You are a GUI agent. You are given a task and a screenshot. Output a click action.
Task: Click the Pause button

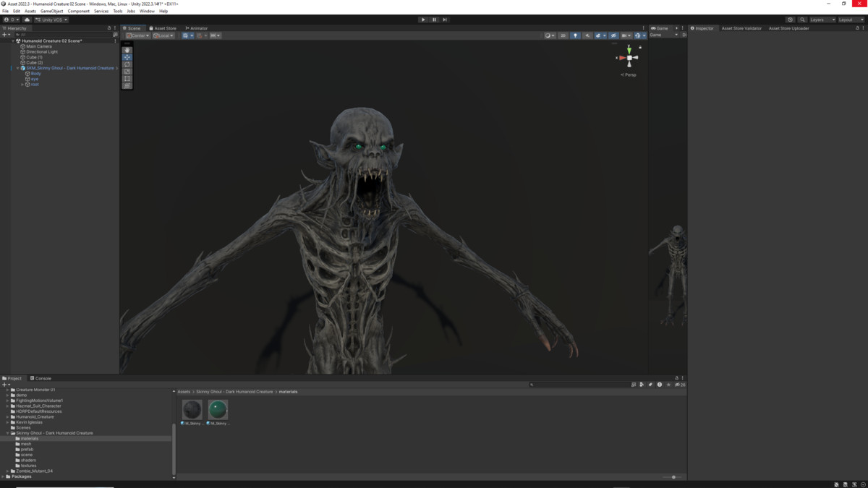click(434, 20)
